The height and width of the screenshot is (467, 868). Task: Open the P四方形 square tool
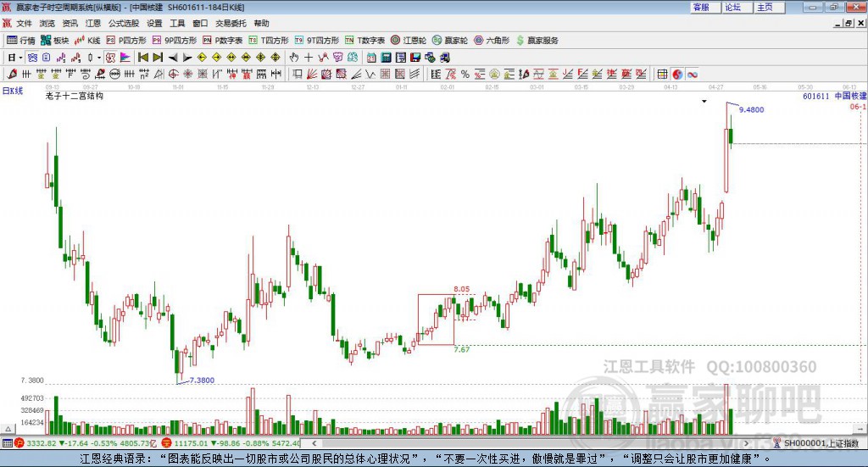pyautogui.click(x=126, y=41)
